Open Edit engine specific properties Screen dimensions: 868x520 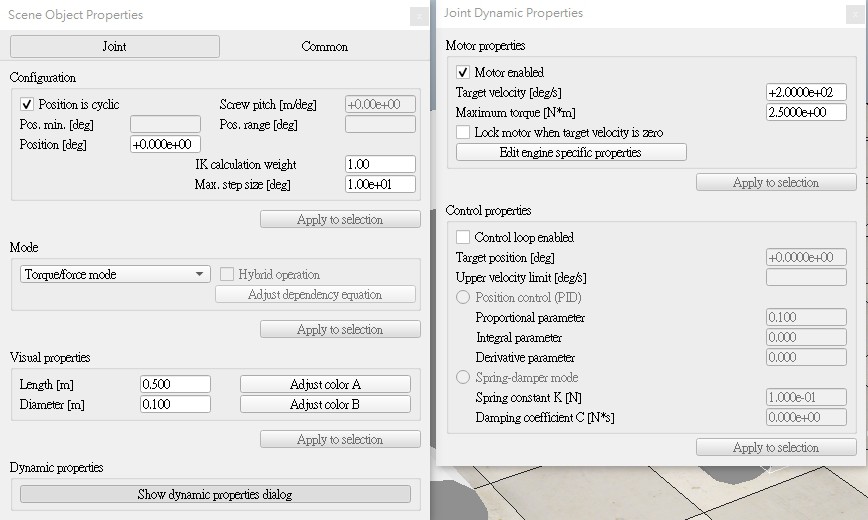click(571, 152)
